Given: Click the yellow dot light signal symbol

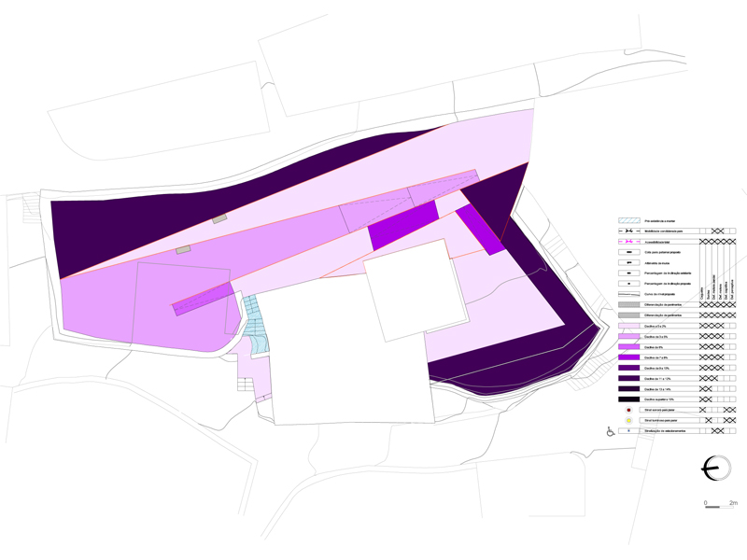Looking at the screenshot, I should click(x=629, y=421).
